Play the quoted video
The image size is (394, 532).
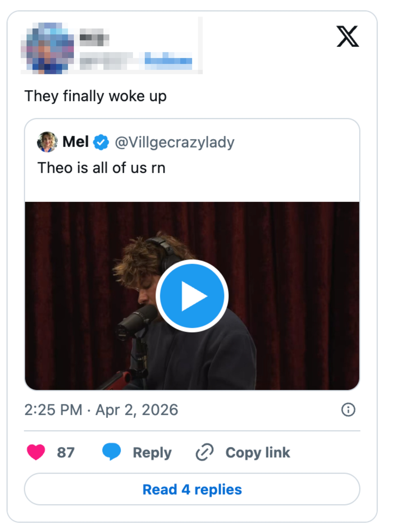pos(192,296)
